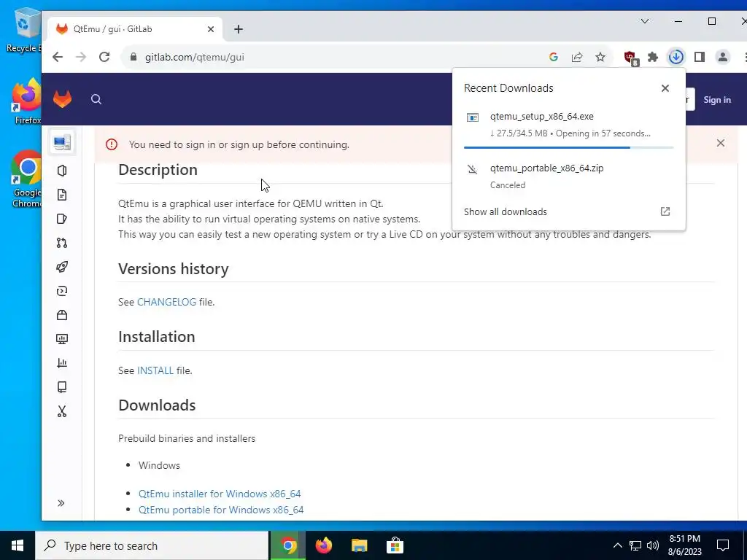This screenshot has height=560, width=747.
Task: Open Packages and registries icon in sidebar
Action: pos(62,315)
